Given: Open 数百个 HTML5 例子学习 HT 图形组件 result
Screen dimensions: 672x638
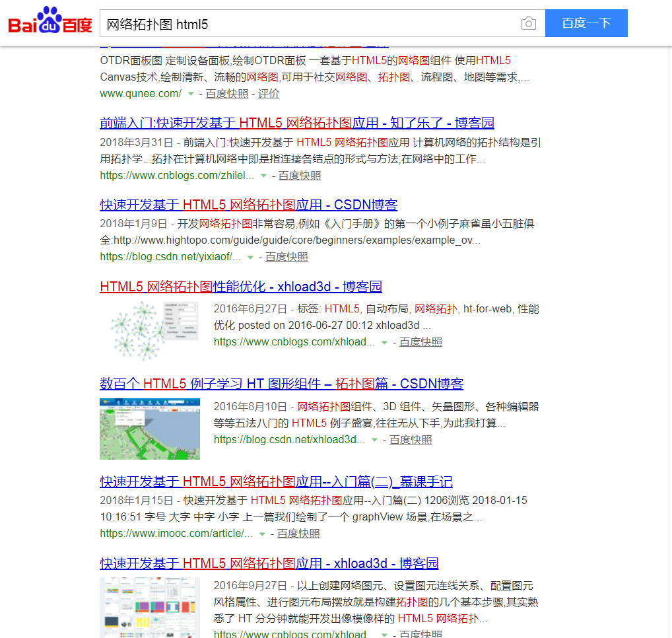Looking at the screenshot, I should click(282, 384).
